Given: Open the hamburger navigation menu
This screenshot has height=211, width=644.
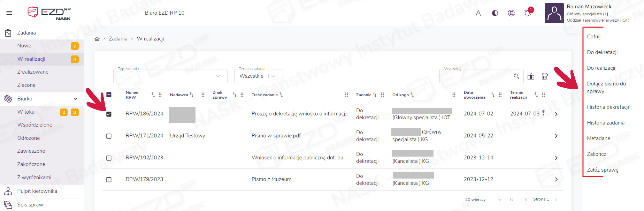Looking at the screenshot, I should tap(9, 13).
